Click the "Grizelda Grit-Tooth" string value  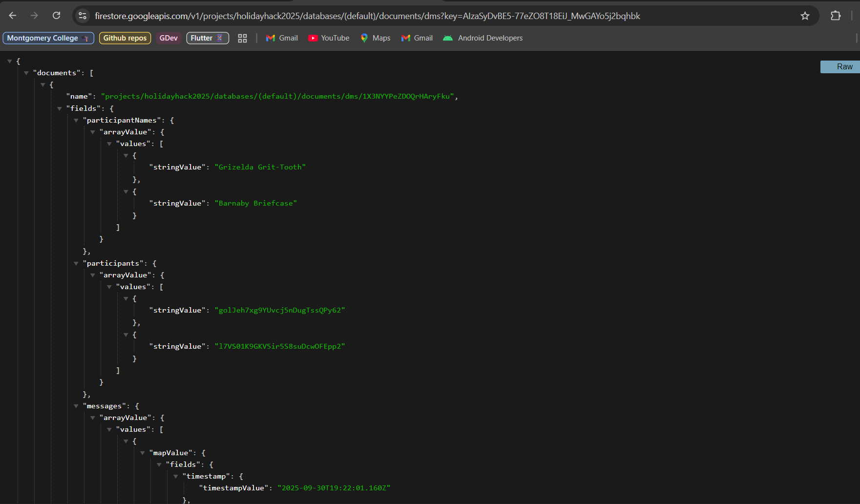pyautogui.click(x=260, y=167)
